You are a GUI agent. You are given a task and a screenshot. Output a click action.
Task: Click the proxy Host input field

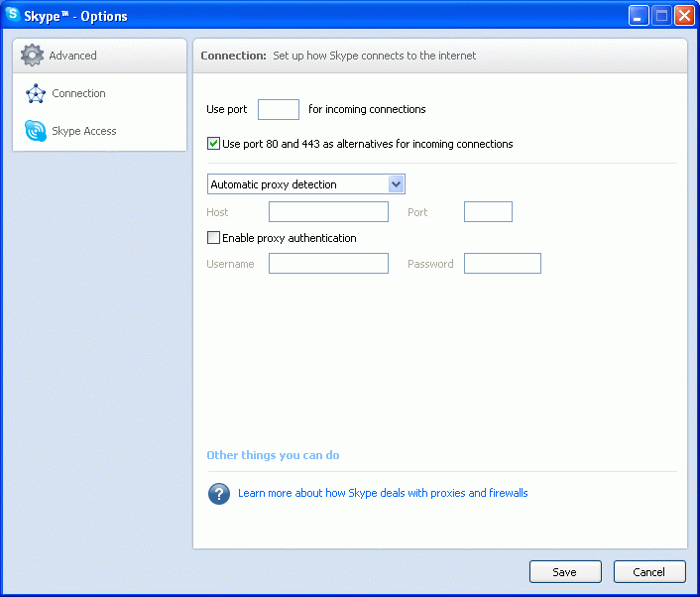click(328, 211)
